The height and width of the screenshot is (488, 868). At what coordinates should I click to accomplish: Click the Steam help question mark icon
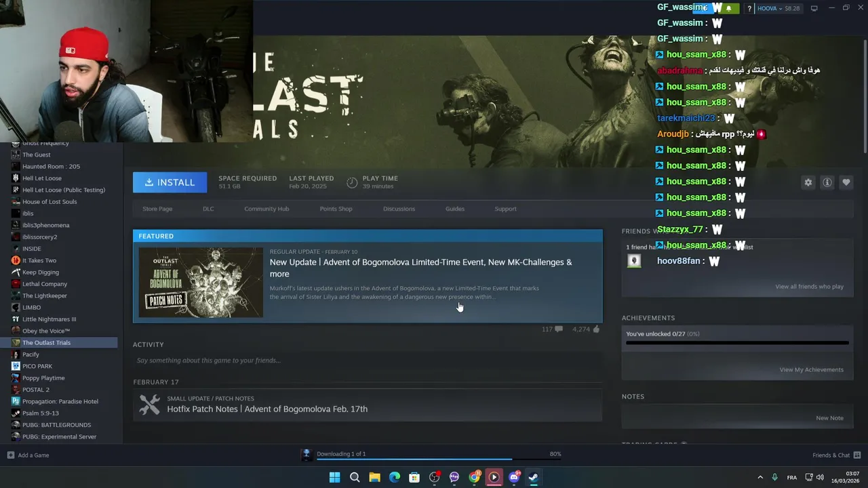tap(749, 8)
